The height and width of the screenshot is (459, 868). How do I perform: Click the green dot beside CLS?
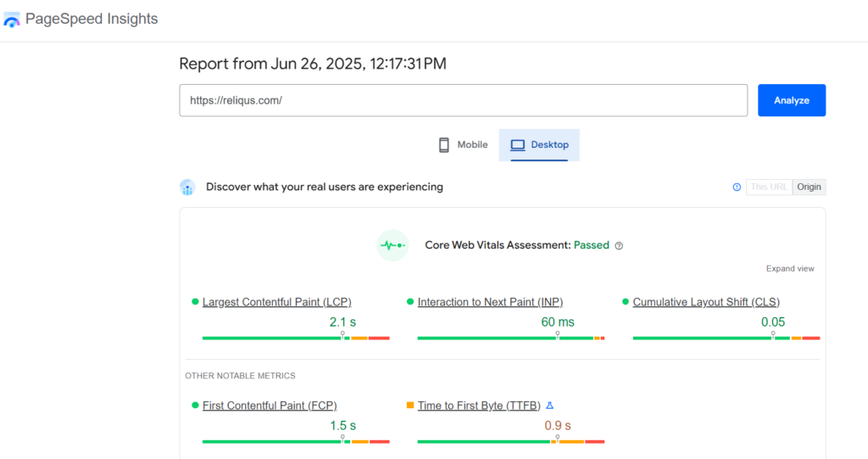[x=626, y=302]
